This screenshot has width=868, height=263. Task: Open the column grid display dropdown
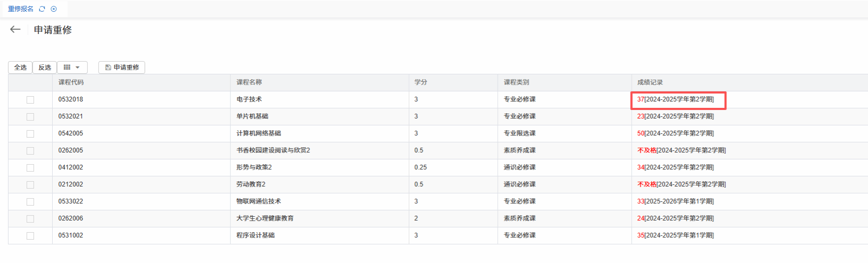pos(72,67)
